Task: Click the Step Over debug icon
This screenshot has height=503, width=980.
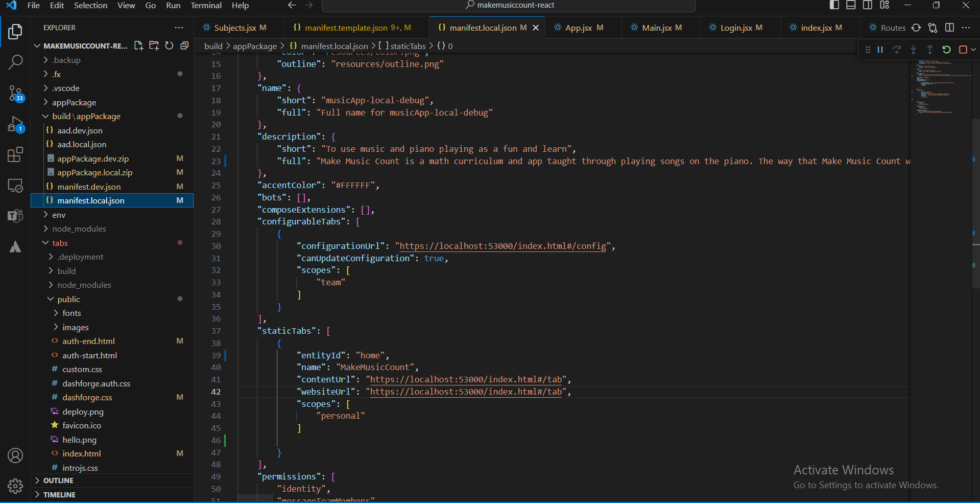Action: 897,50
